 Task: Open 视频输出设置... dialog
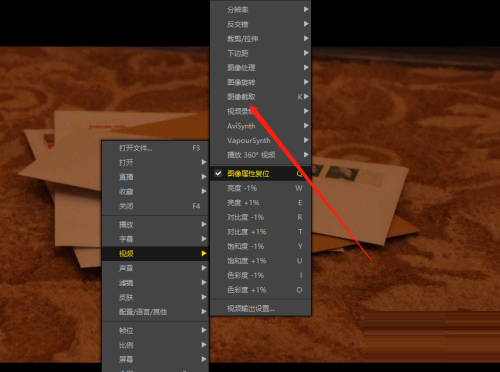pyautogui.click(x=261, y=309)
